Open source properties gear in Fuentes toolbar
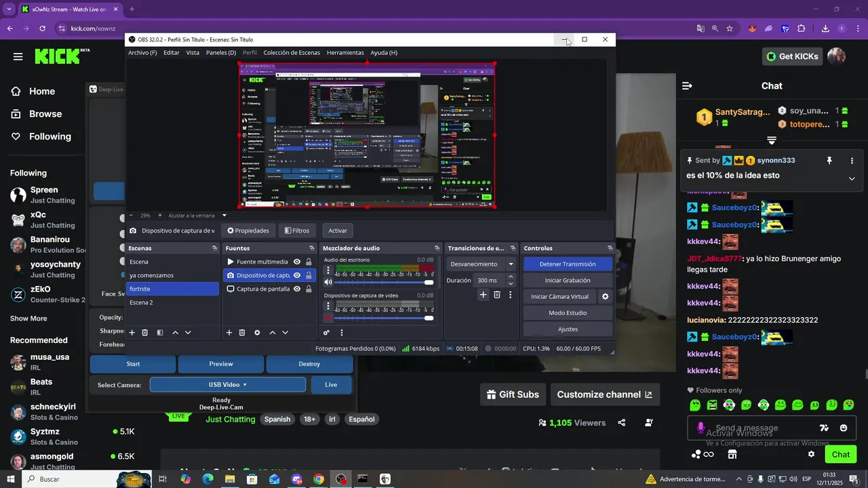 (257, 333)
